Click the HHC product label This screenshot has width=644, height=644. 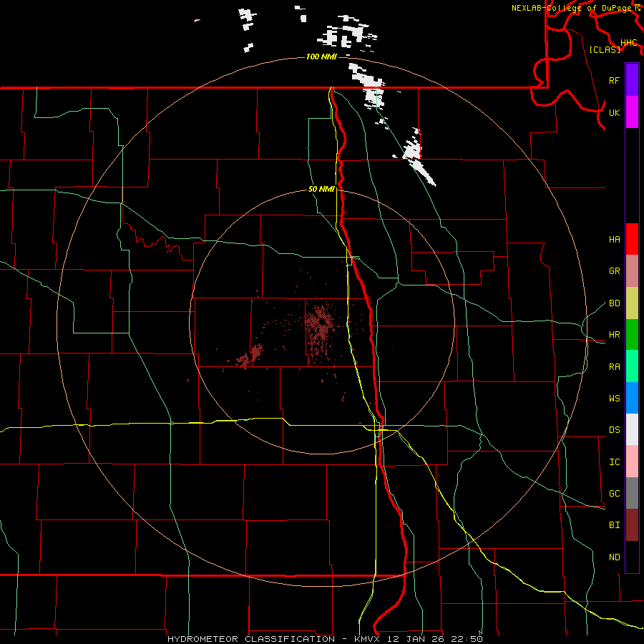629,43
